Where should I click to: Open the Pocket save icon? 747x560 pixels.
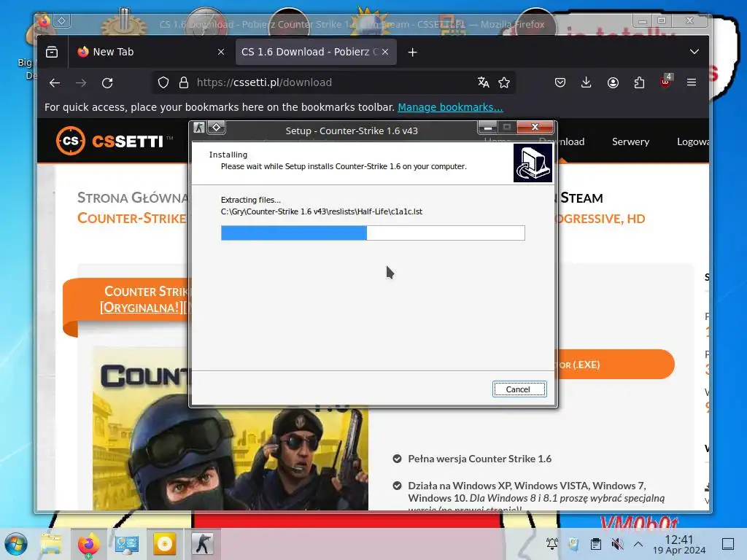(560, 82)
